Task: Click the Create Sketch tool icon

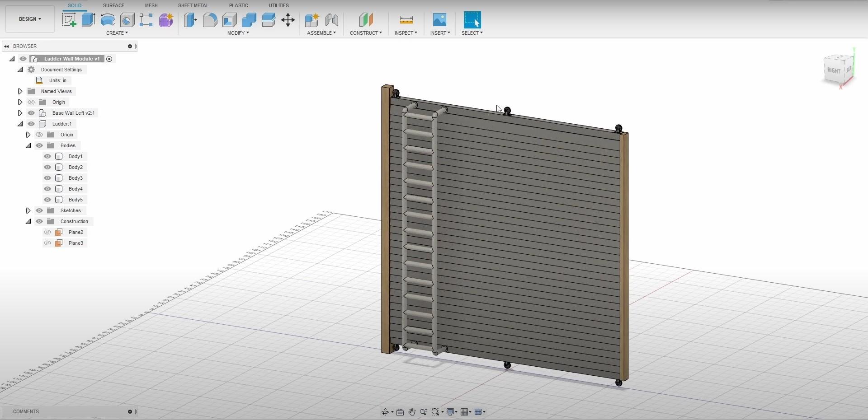Action: tap(69, 20)
